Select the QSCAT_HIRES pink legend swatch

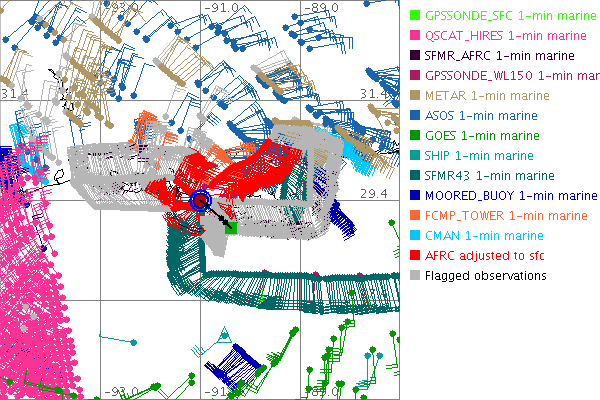[x=415, y=36]
